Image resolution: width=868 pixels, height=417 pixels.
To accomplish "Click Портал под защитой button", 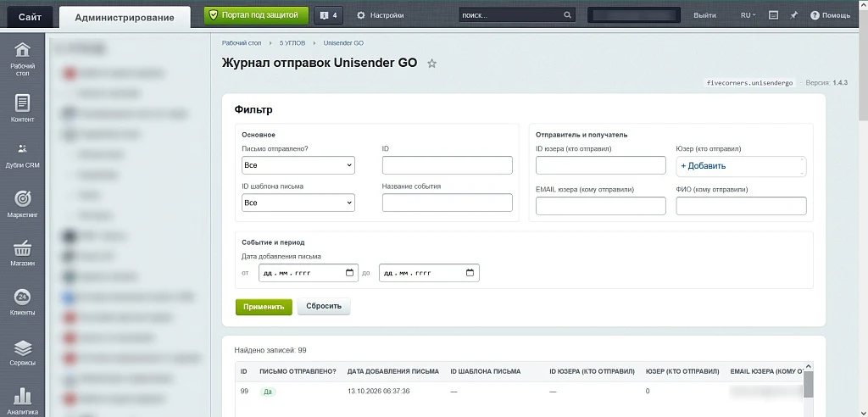I will pos(257,15).
